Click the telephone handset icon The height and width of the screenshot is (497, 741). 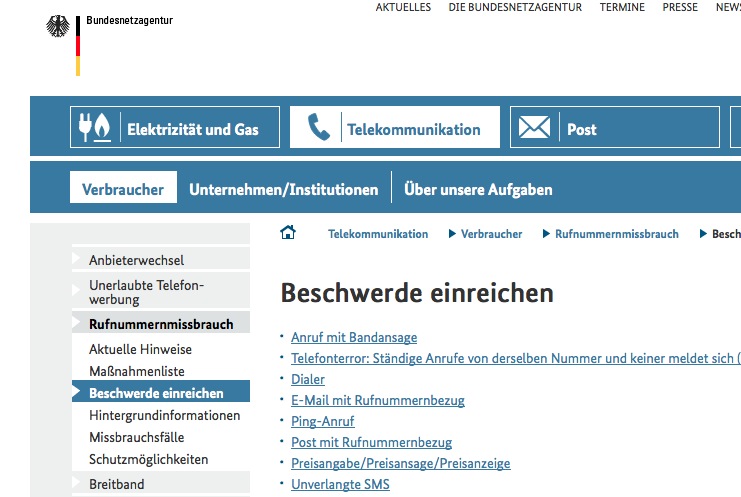tap(318, 129)
